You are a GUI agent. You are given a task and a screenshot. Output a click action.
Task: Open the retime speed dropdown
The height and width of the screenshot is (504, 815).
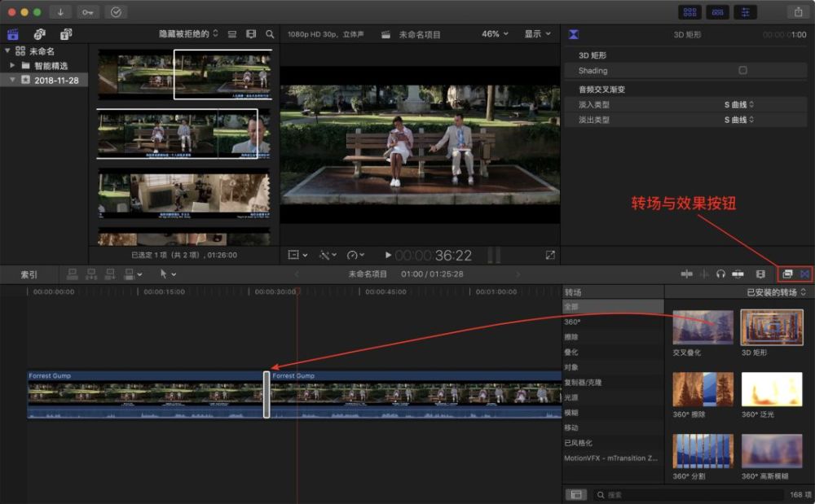pyautogui.click(x=356, y=255)
